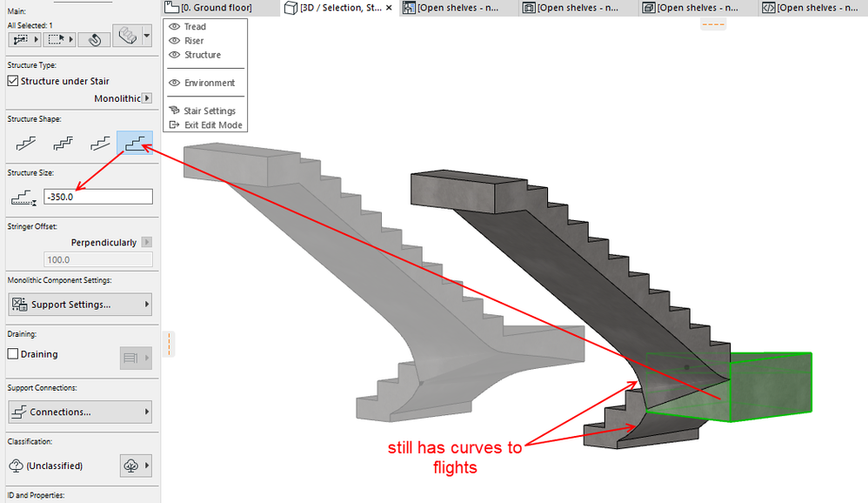
Task: Expand the Monolithic structure type arrow
Action: coord(147,98)
